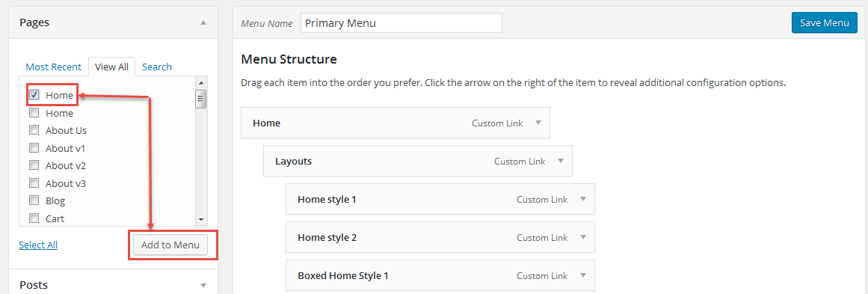Expand the Posts panel arrow
Screen dimensions: 868x294
(203, 286)
